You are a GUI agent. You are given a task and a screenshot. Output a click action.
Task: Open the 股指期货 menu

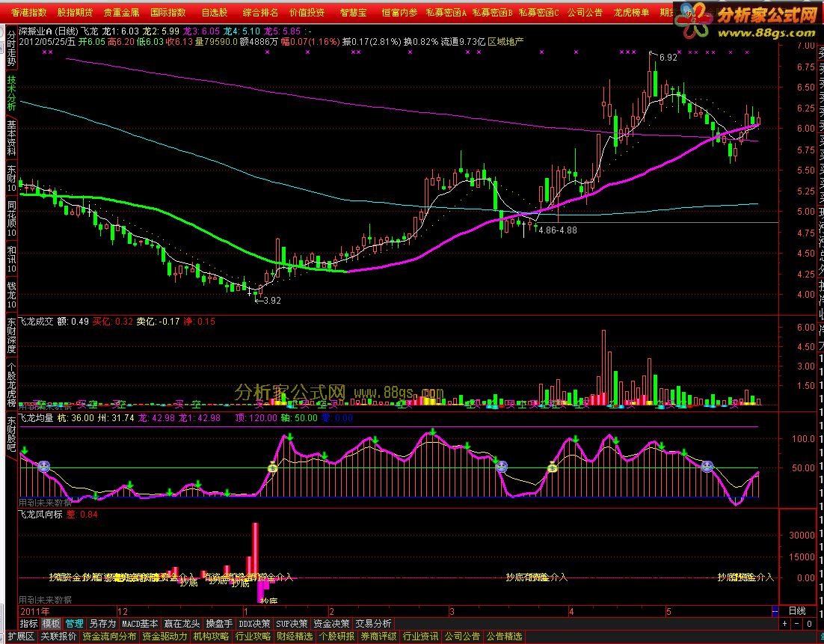pyautogui.click(x=75, y=12)
